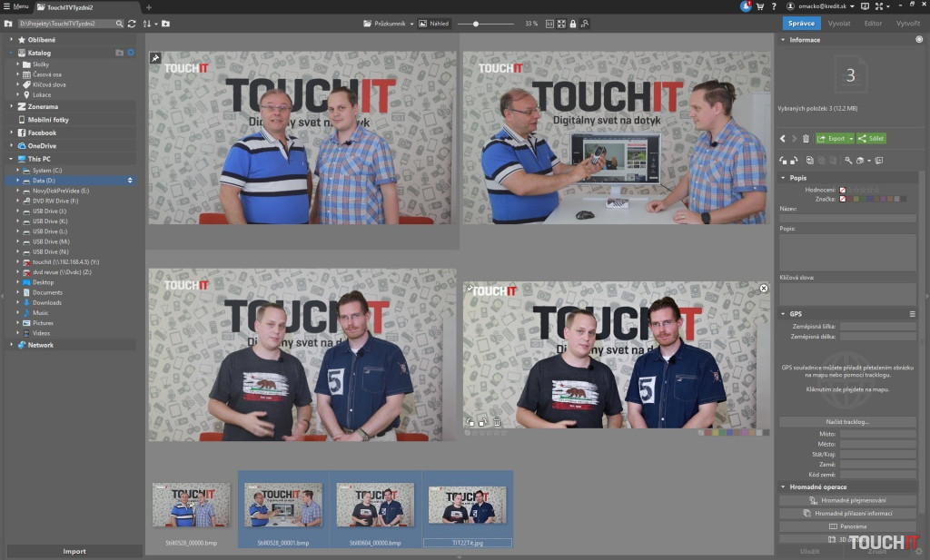Click the back arrow in Informace panel
The height and width of the screenshot is (560, 930).
pos(784,139)
